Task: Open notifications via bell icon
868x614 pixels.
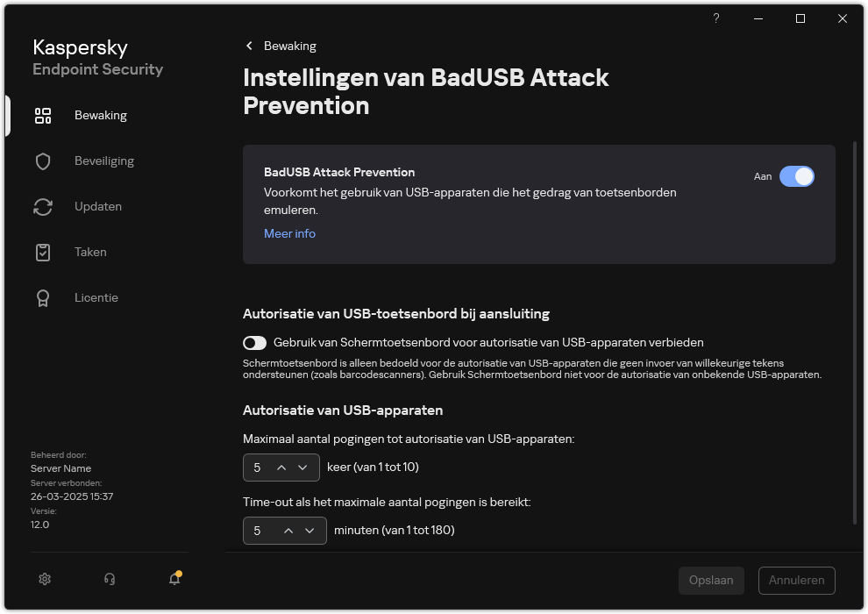Action: (x=174, y=580)
